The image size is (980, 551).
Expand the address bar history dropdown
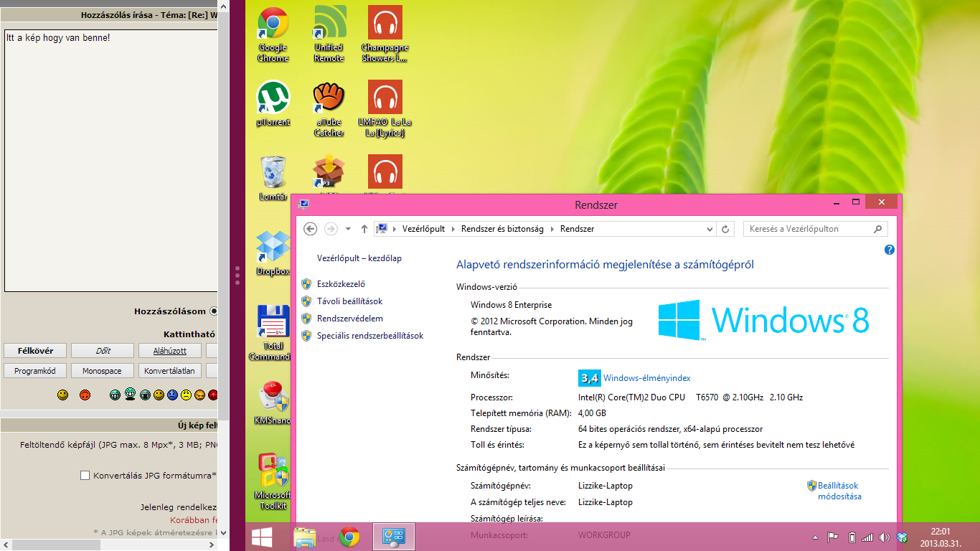pos(710,229)
